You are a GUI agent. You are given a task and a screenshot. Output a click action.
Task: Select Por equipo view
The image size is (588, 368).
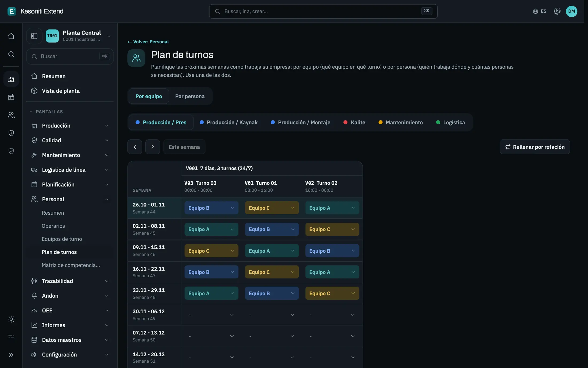pyautogui.click(x=149, y=96)
